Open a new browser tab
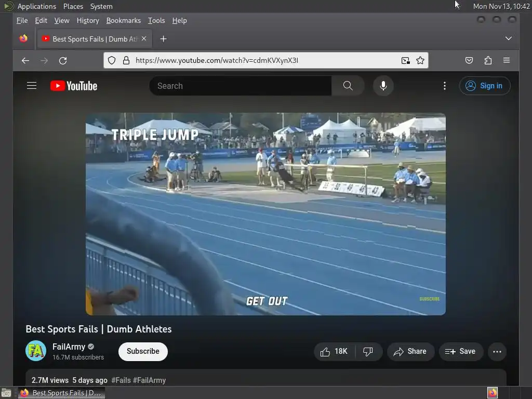This screenshot has width=532, height=399. 163,39
